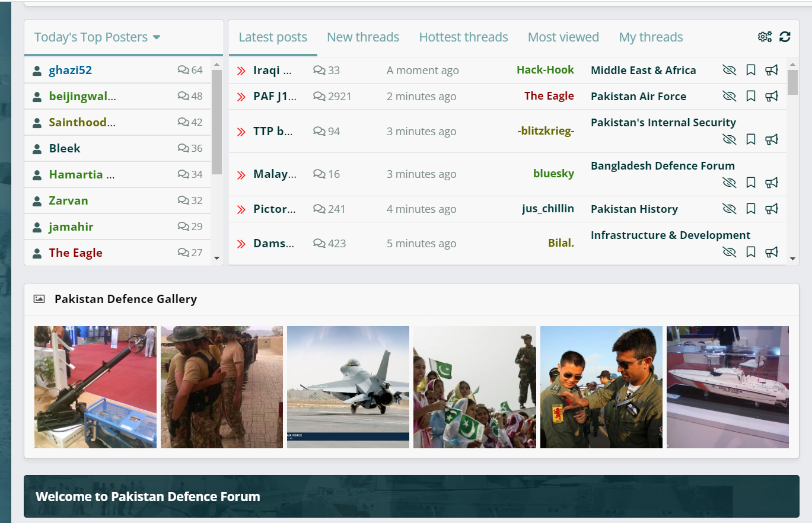Toggle hide eye for TTP thread
Image resolution: width=812 pixels, height=523 pixels.
[730, 139]
